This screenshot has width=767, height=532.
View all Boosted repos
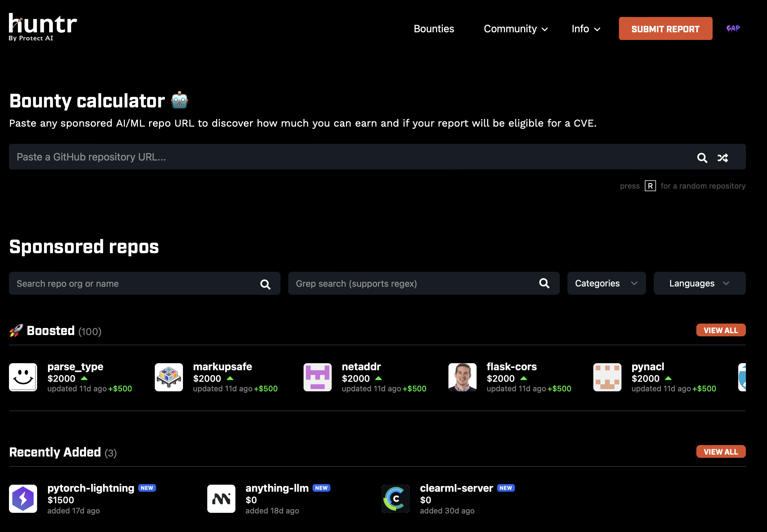(x=720, y=330)
